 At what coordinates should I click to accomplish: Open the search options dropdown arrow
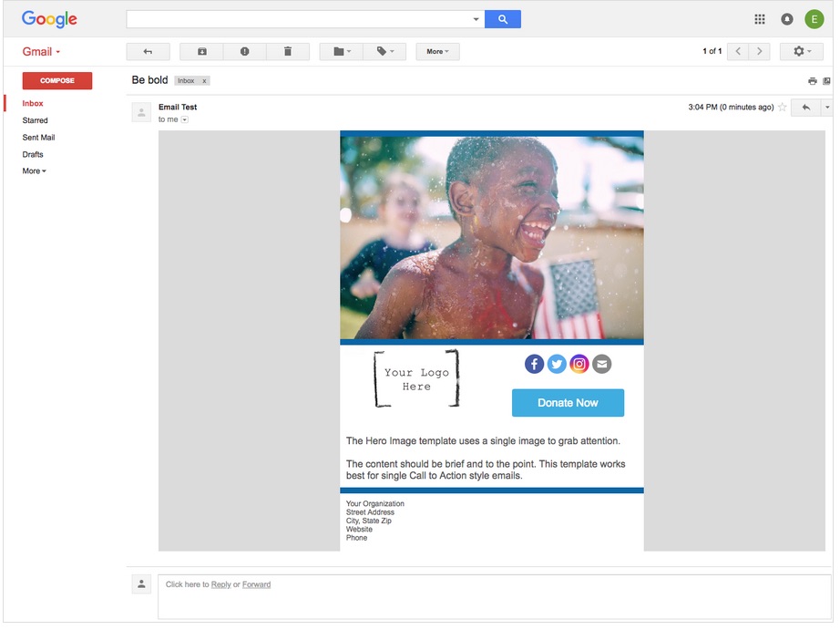tap(476, 19)
